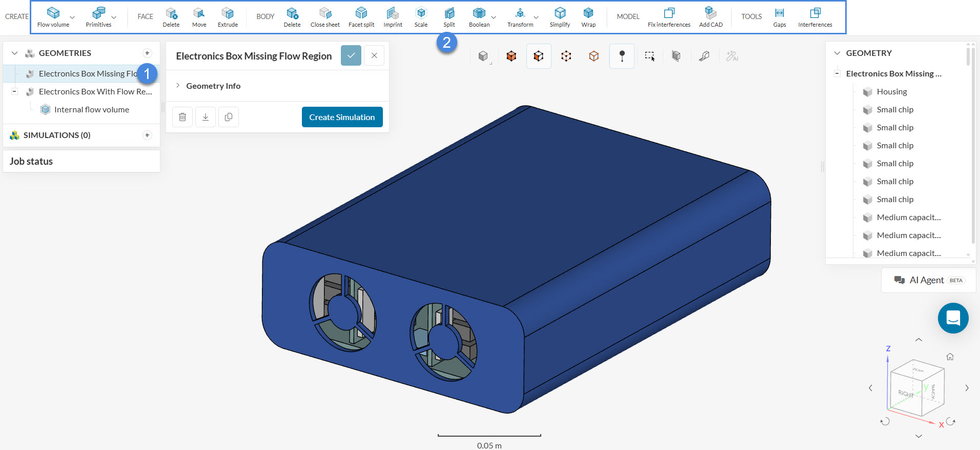Delete geometry using trash icon
Screen dimensions: 980x450
(x=182, y=117)
